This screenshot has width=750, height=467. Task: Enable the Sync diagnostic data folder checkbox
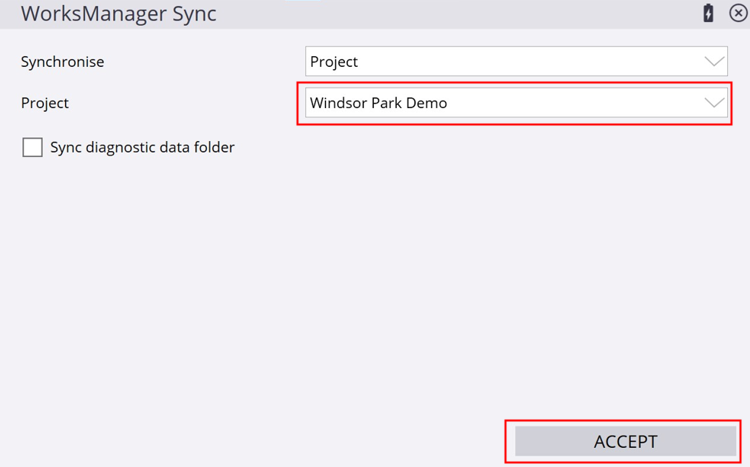coord(33,148)
